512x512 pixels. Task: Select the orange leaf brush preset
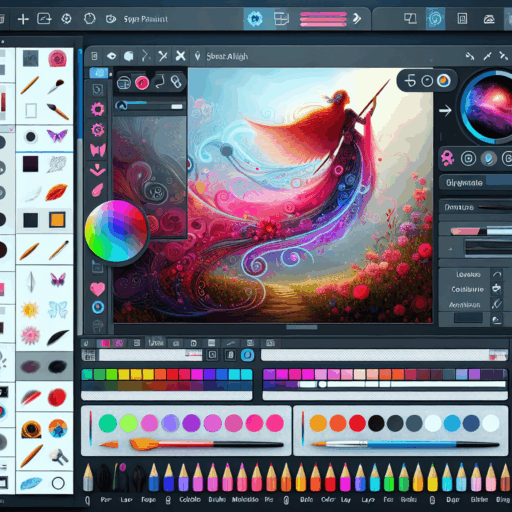tap(57, 192)
